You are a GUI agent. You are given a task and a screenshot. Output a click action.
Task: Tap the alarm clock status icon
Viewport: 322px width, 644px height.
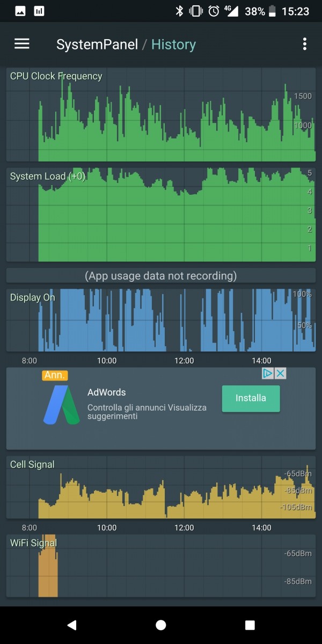(x=214, y=11)
